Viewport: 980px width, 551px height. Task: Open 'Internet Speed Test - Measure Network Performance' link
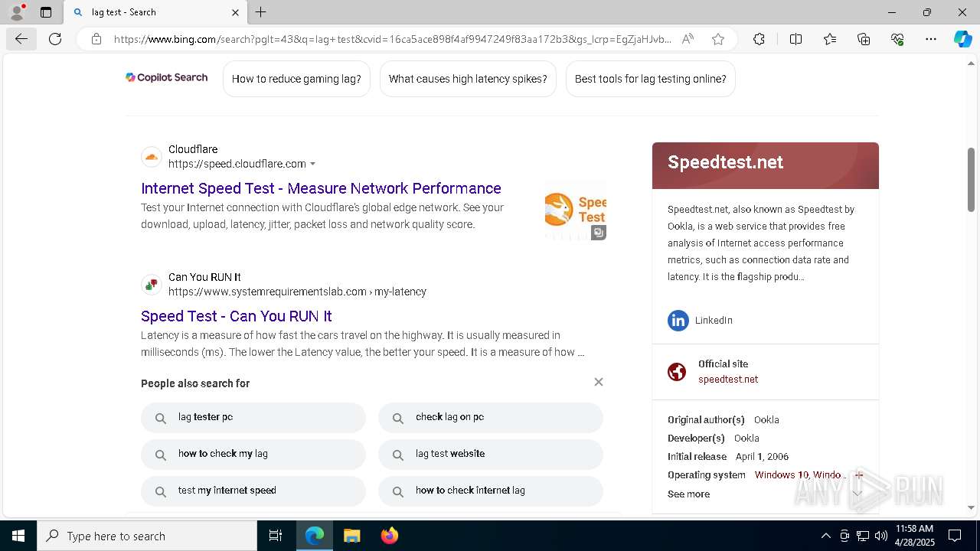tap(321, 188)
